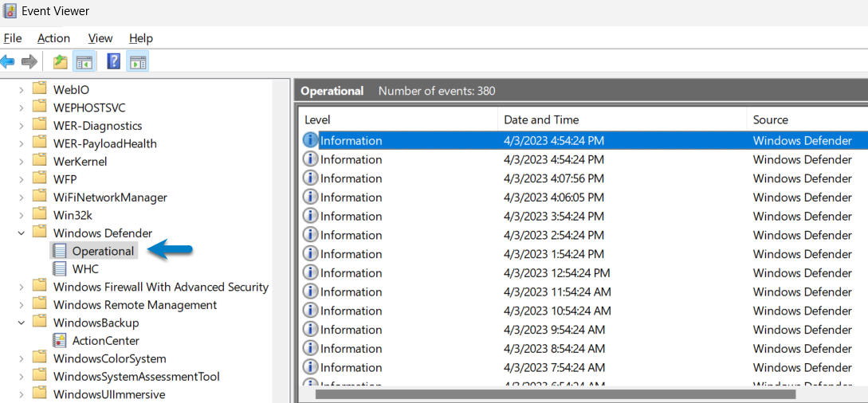The image size is (868, 403).
Task: Click info icon on 12:54:24 PM event
Action: (x=311, y=272)
